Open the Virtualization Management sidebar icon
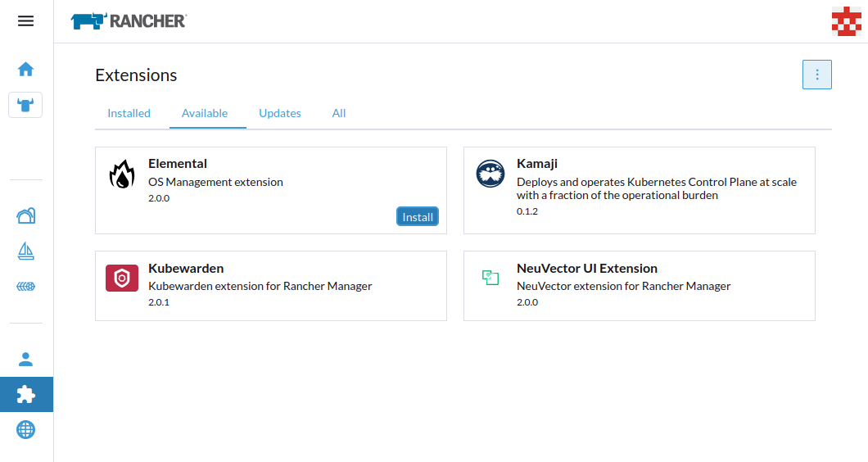The height and width of the screenshot is (462, 868). 25,287
